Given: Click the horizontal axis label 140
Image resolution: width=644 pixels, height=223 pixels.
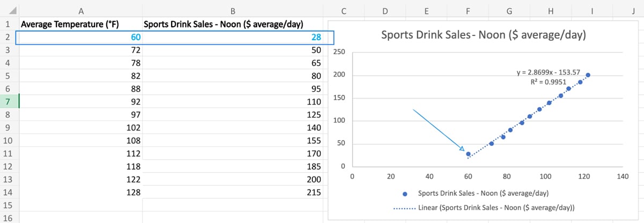Looking at the screenshot, I should pos(622,176).
